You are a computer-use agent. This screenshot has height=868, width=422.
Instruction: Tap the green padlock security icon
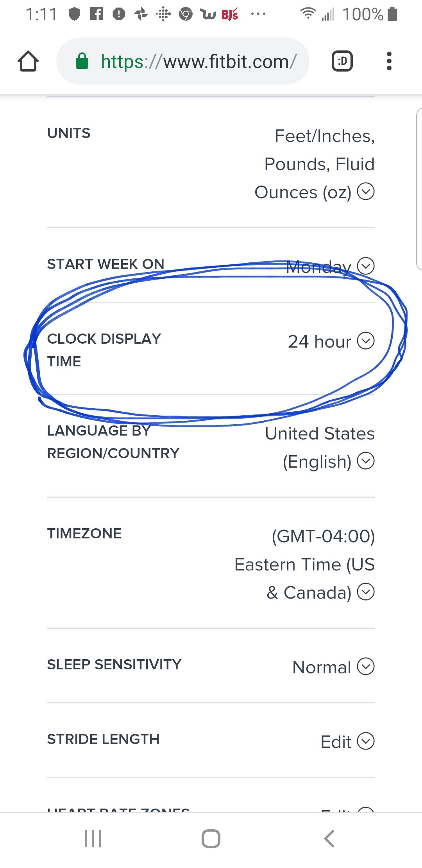82,61
